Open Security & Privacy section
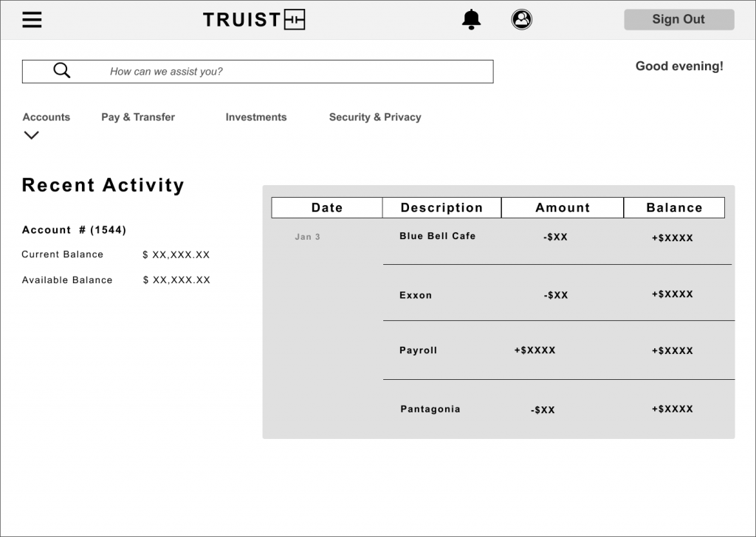Image resolution: width=756 pixels, height=537 pixels. click(375, 117)
